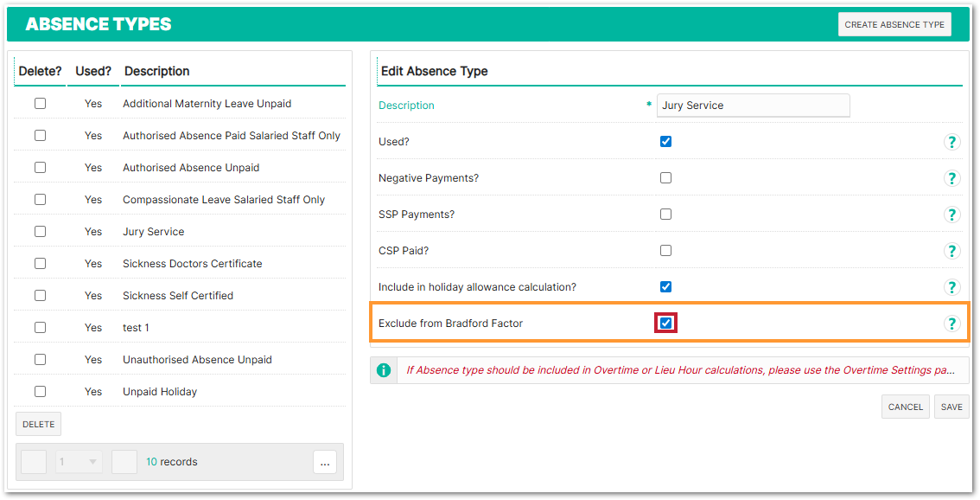Open help for the Used? field
Screen dimensions: 980x500
coord(951,142)
